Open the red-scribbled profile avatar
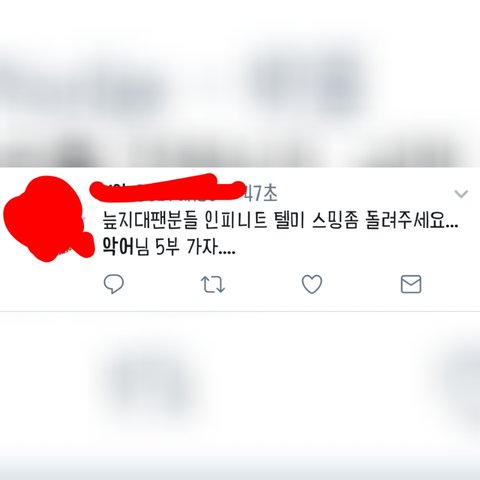The width and height of the screenshot is (480, 480). (x=47, y=218)
